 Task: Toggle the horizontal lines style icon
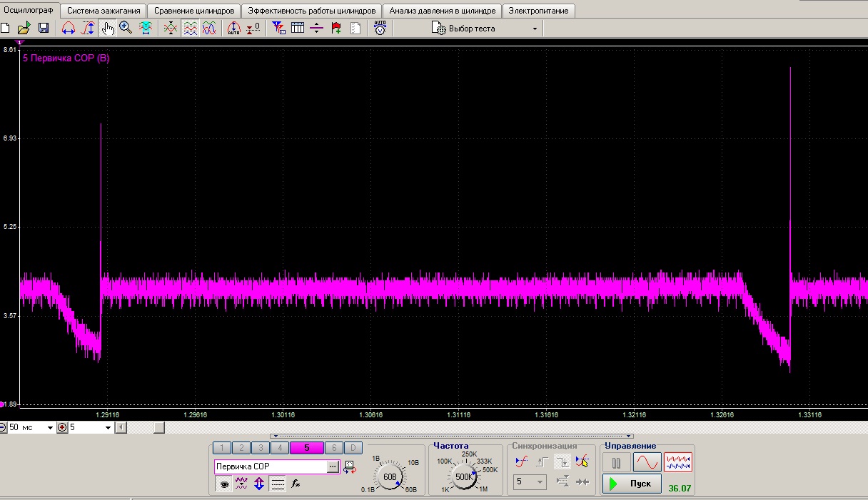tap(278, 484)
